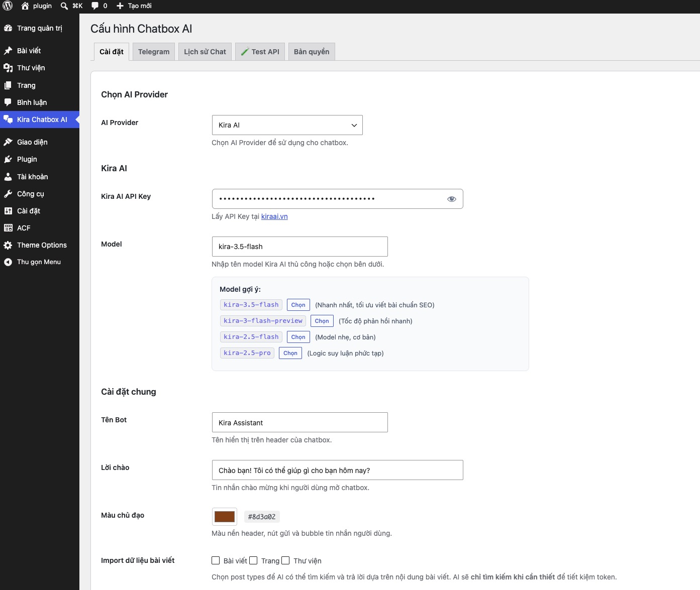Open the Màu chủ đạo color swatch
This screenshot has width=700, height=590.
(x=225, y=517)
